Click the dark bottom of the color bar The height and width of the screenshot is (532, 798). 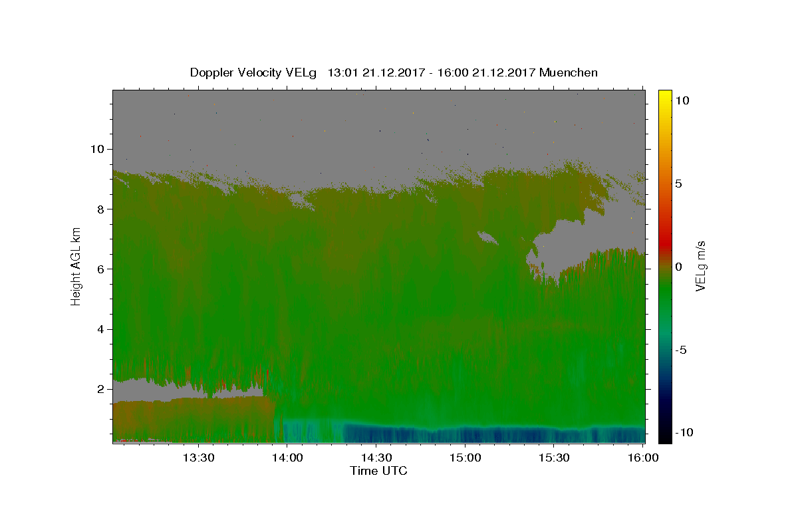pos(665,438)
